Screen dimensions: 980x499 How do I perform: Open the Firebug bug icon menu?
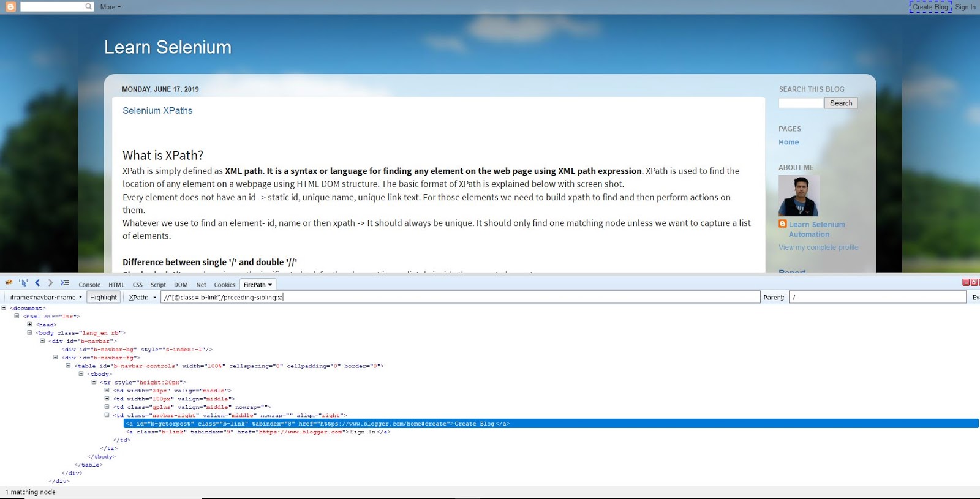tap(9, 283)
